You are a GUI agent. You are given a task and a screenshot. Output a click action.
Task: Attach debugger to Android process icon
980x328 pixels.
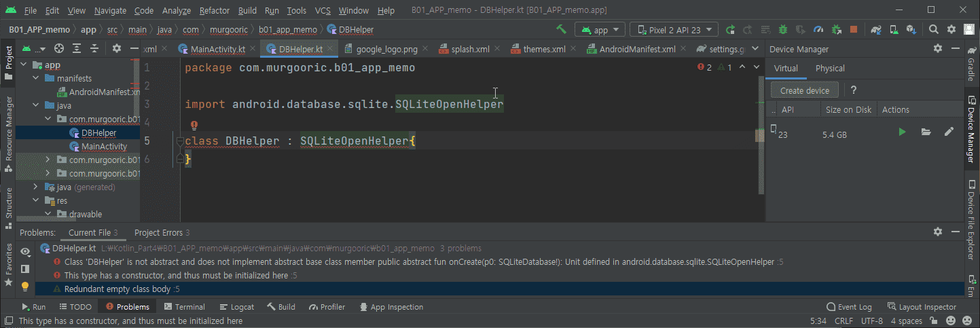836,30
